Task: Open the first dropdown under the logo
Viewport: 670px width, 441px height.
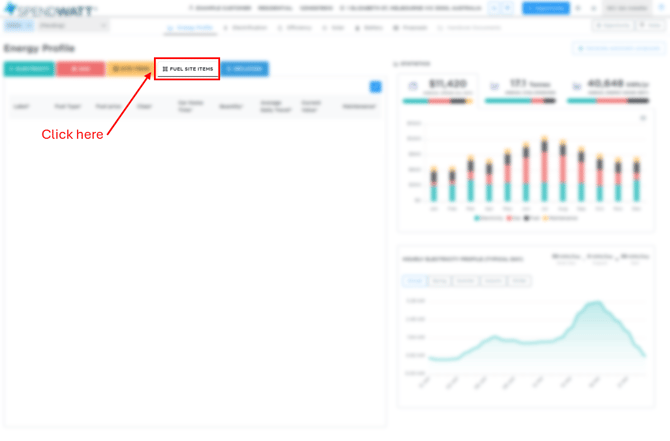Action: (x=19, y=26)
